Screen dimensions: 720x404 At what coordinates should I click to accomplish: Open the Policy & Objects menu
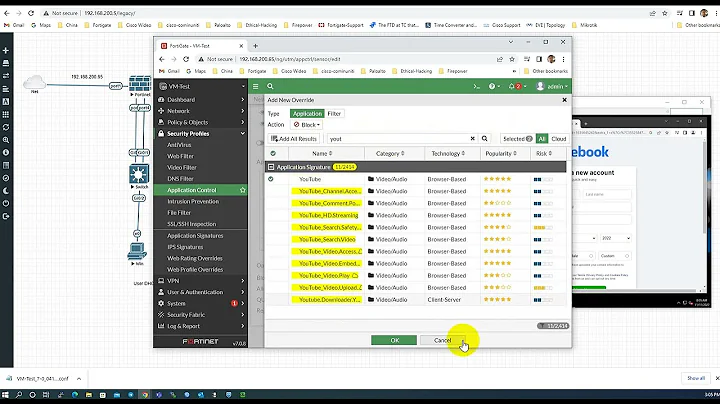pyautogui.click(x=201, y=123)
